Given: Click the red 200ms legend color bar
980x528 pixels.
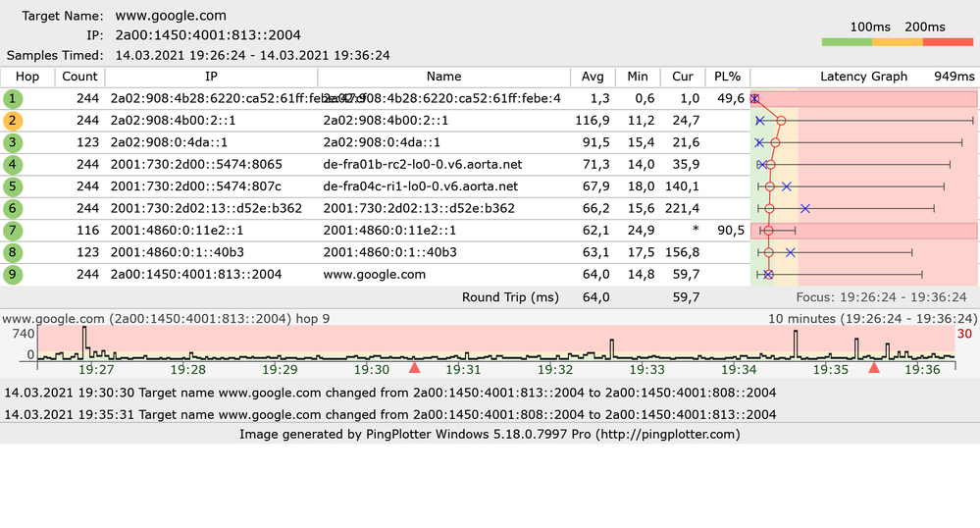Looking at the screenshot, I should click(948, 42).
